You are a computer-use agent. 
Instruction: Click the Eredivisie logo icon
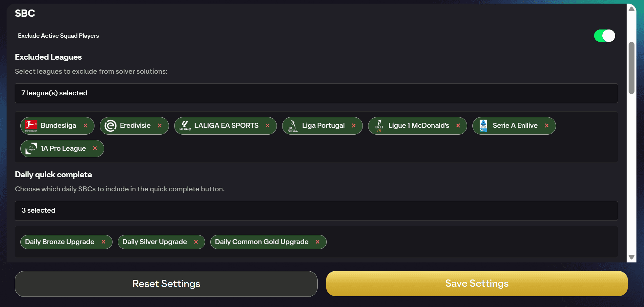coord(111,126)
